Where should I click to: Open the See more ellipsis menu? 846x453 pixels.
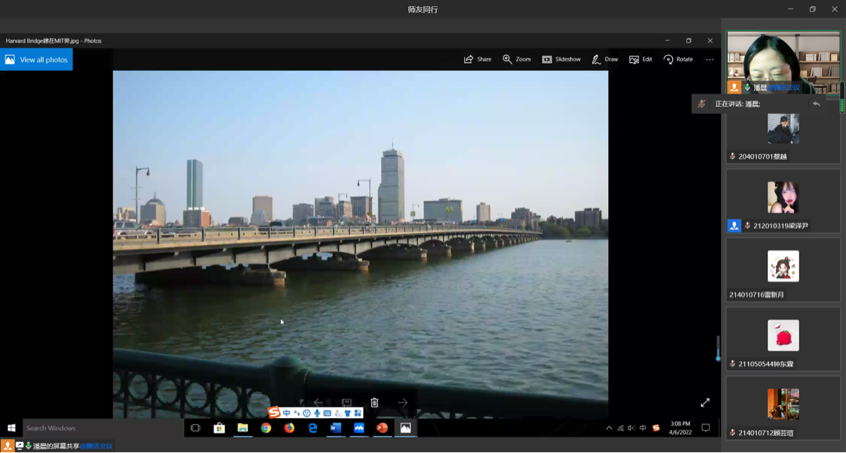[710, 59]
